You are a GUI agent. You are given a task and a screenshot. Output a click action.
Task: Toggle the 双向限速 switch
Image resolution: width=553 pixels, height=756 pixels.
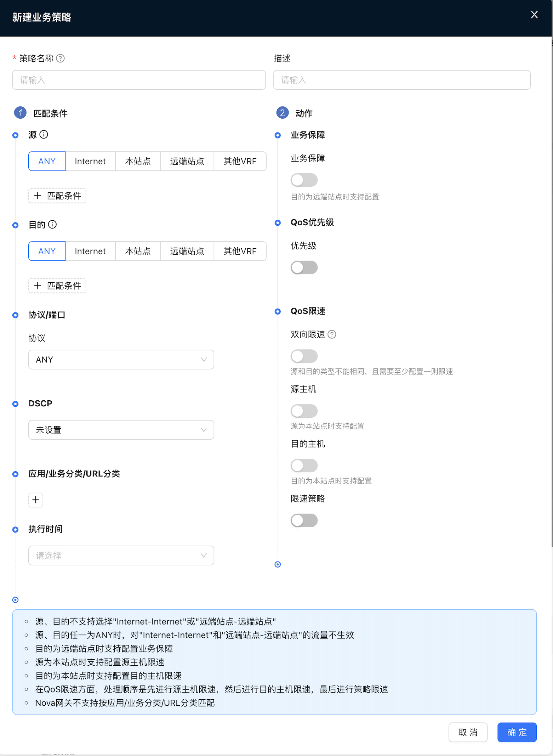click(x=304, y=356)
